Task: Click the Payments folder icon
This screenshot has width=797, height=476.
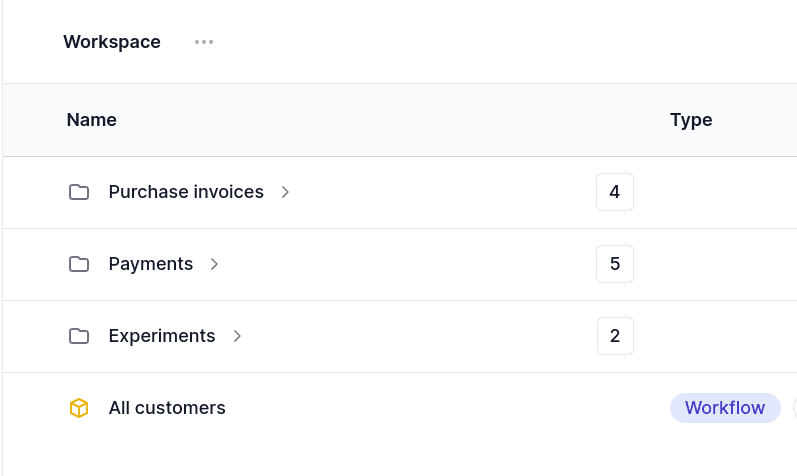Action: click(79, 264)
